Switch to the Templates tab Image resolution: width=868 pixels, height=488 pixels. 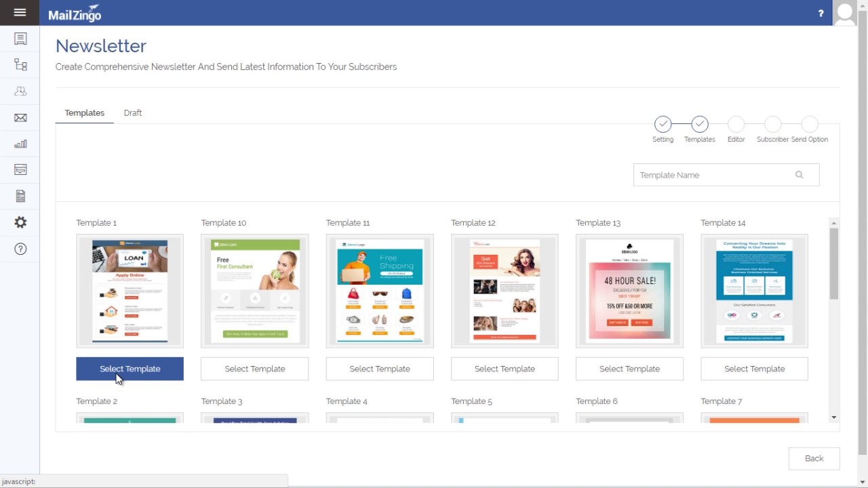point(85,113)
